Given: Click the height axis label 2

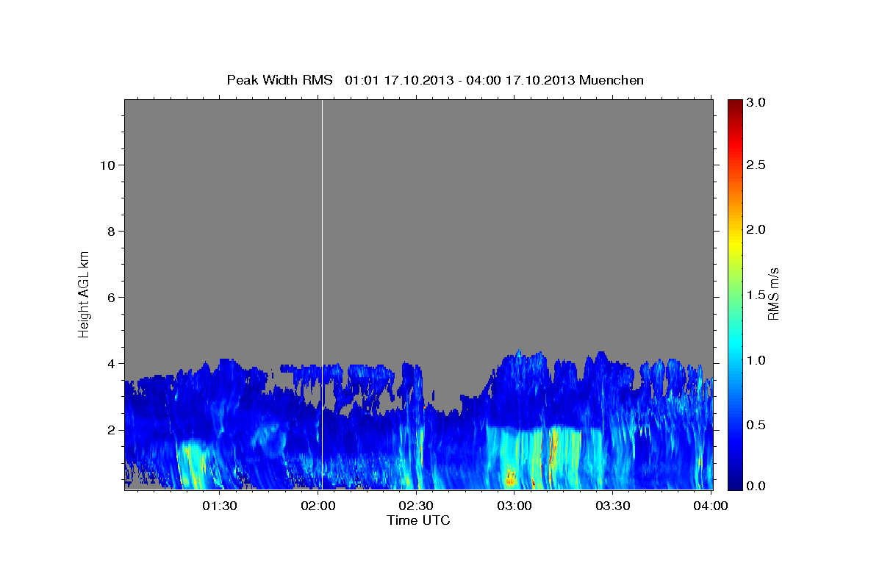Looking at the screenshot, I should pyautogui.click(x=110, y=429).
